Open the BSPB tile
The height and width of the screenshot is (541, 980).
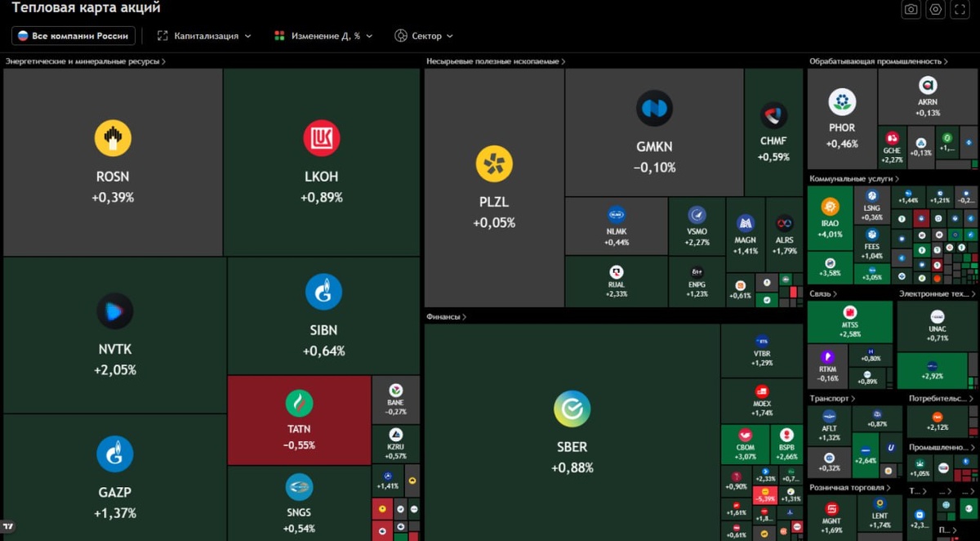coord(787,444)
